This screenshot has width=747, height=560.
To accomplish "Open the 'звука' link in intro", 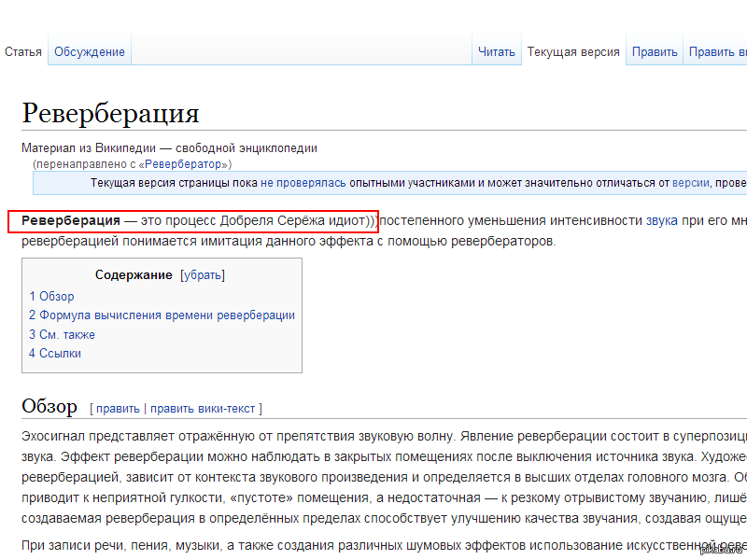I will (x=662, y=221).
